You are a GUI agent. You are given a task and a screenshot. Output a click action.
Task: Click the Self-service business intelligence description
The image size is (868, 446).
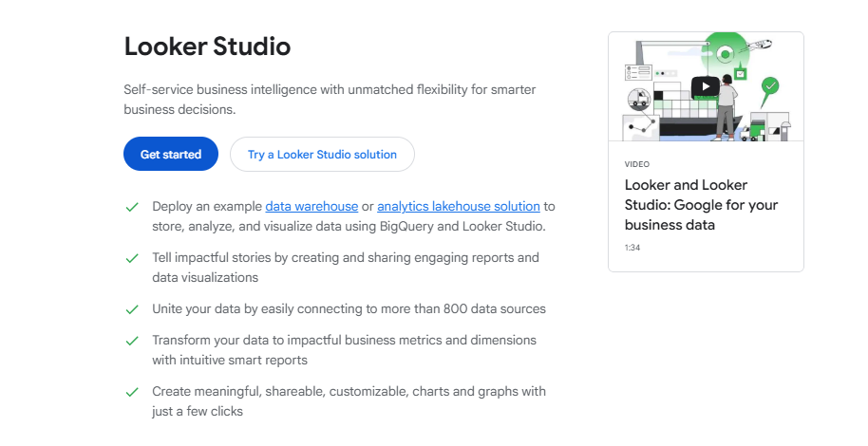(x=328, y=100)
